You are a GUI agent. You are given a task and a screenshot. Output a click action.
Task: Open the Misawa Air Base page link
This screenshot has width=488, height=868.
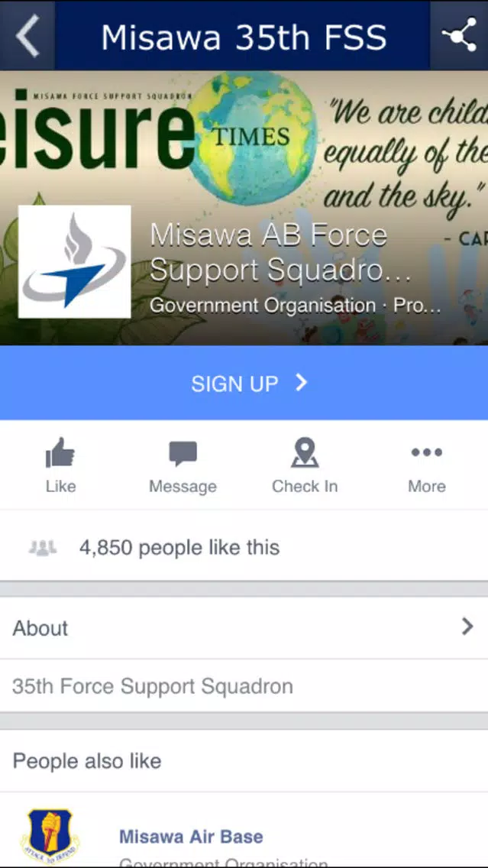pos(192,836)
